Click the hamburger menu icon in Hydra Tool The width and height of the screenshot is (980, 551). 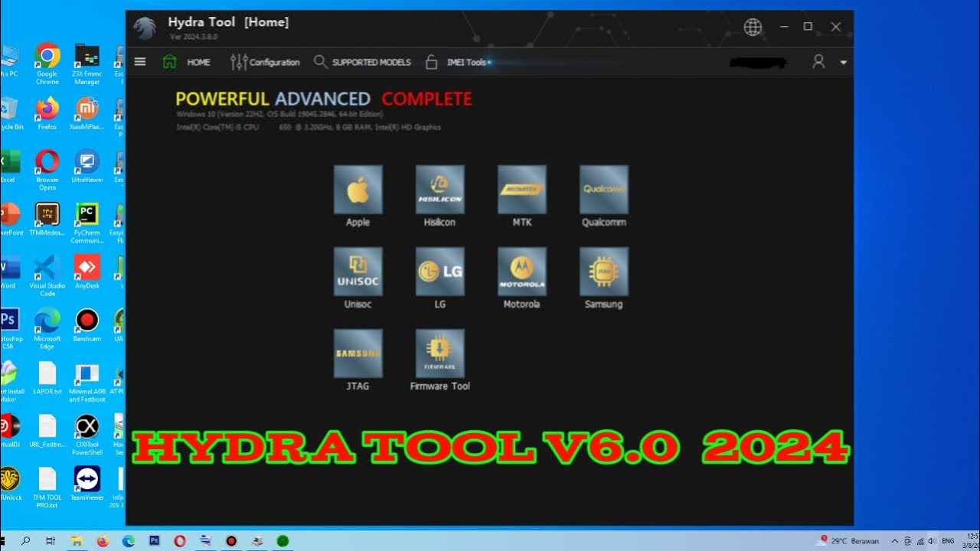point(140,62)
